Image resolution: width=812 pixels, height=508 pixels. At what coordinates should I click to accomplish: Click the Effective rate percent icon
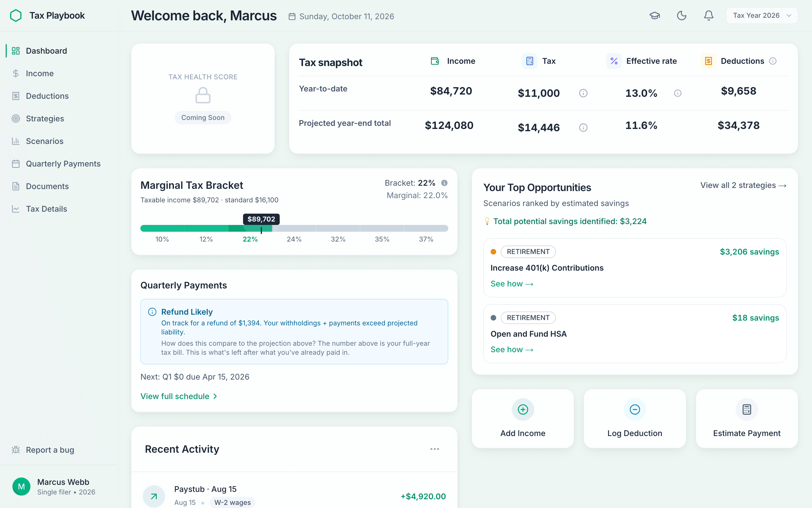point(614,61)
